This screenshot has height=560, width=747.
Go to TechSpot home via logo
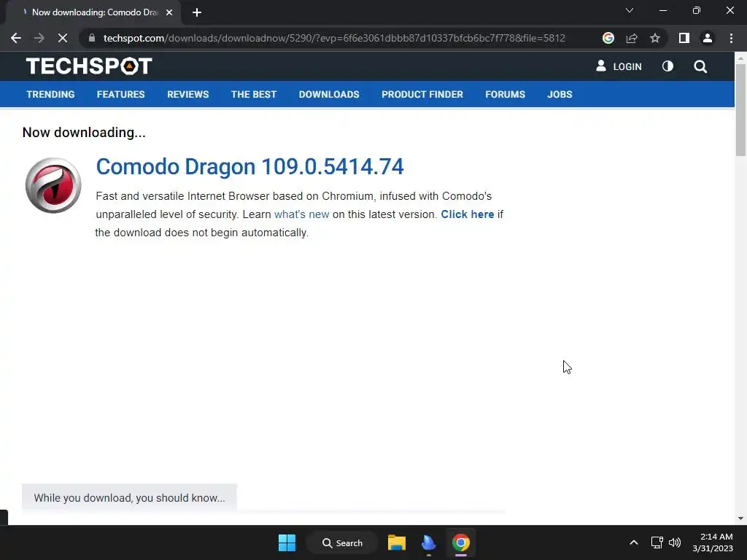click(x=89, y=66)
